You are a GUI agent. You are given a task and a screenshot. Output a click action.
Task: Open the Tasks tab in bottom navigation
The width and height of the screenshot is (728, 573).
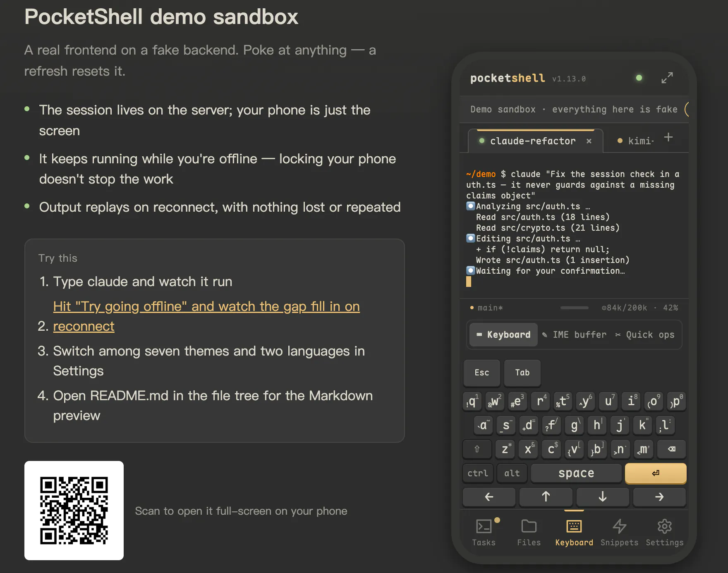(484, 532)
